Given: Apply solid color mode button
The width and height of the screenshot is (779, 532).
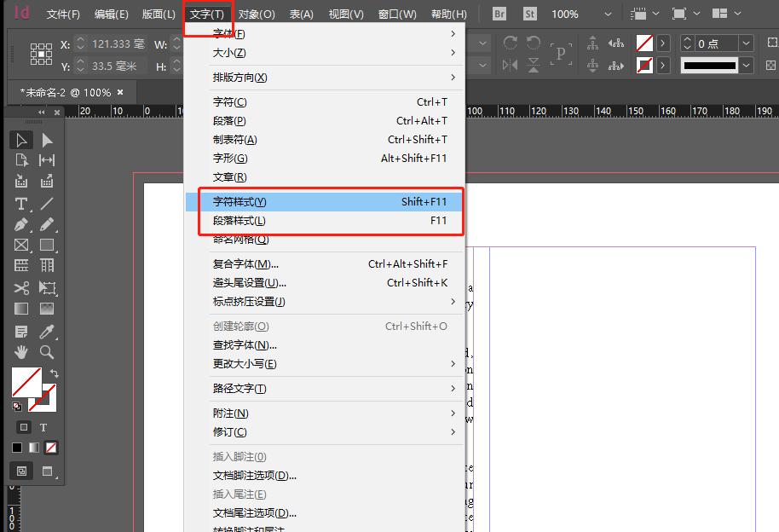Looking at the screenshot, I should coord(17,448).
